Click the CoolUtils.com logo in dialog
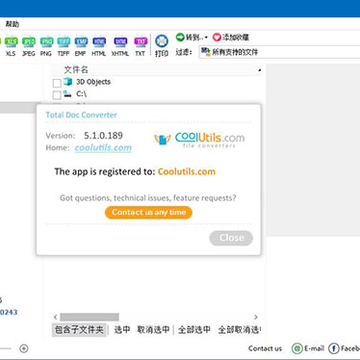 200,139
